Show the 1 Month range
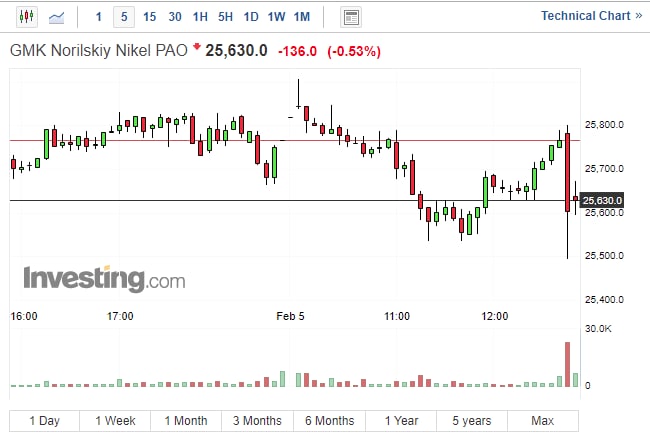 pyautogui.click(x=186, y=421)
